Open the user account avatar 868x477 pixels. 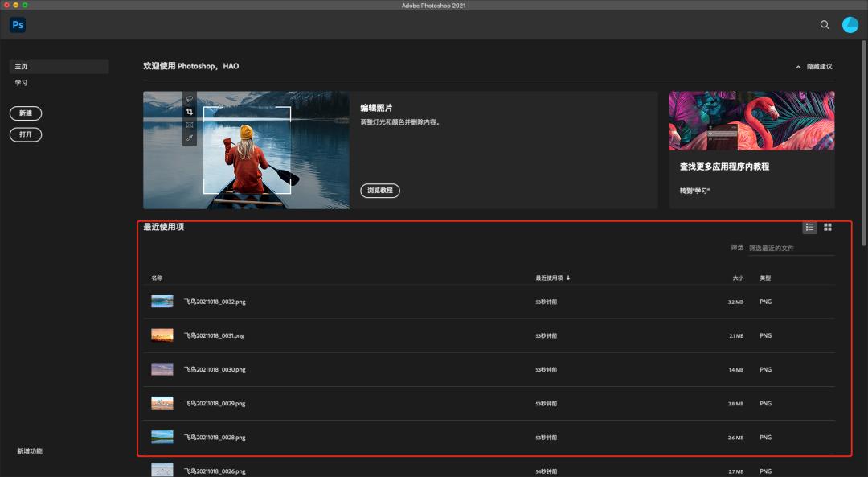pyautogui.click(x=850, y=25)
